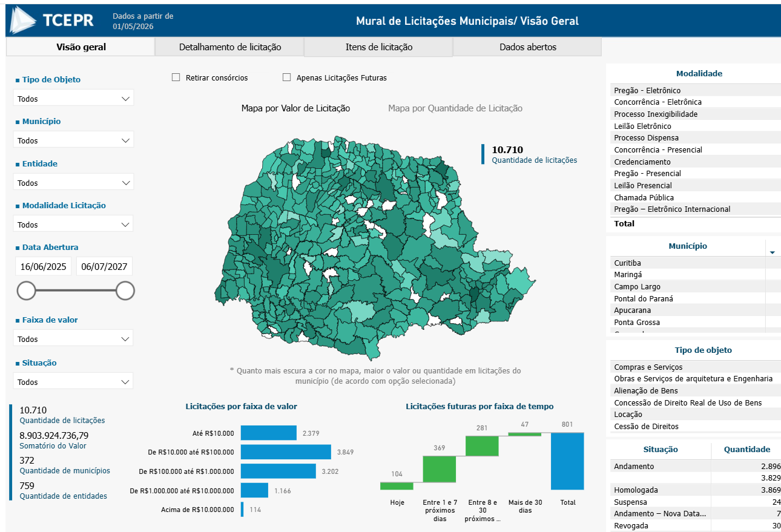This screenshot has width=781, height=532.
Task: Expand the Município filter dropdown
Action: 73,140
